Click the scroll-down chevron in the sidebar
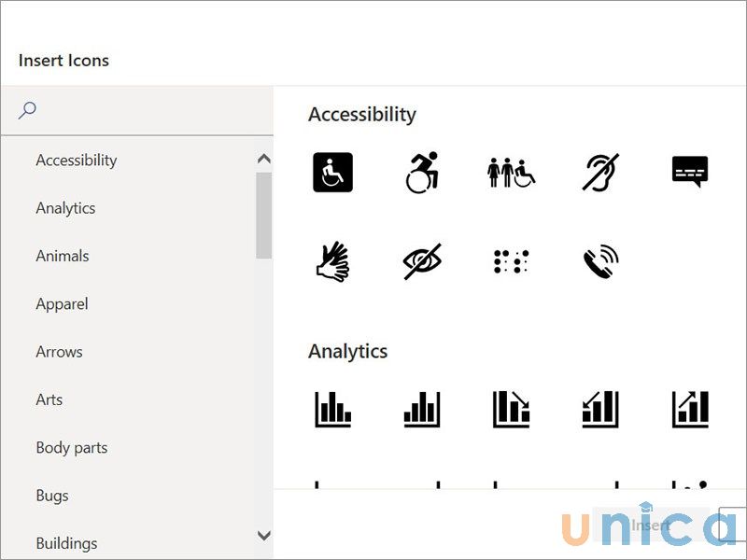This screenshot has width=747, height=560. tap(264, 537)
